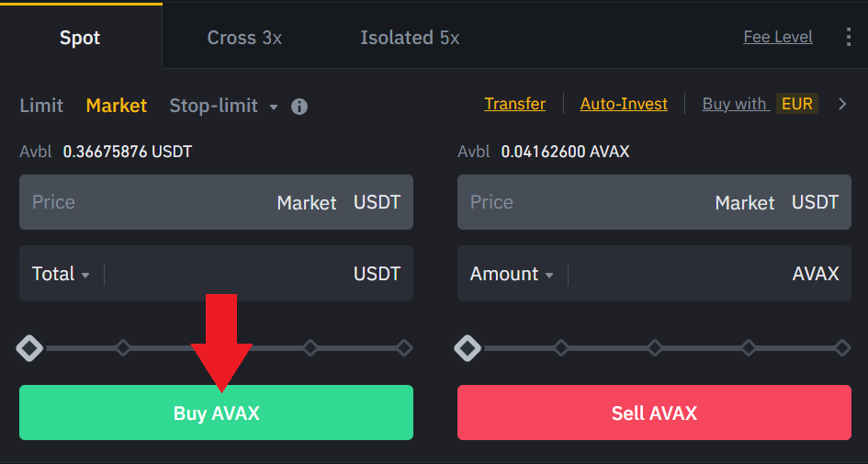This screenshot has width=868, height=464.
Task: Click the right chevron next to EUR
Action: 842,104
